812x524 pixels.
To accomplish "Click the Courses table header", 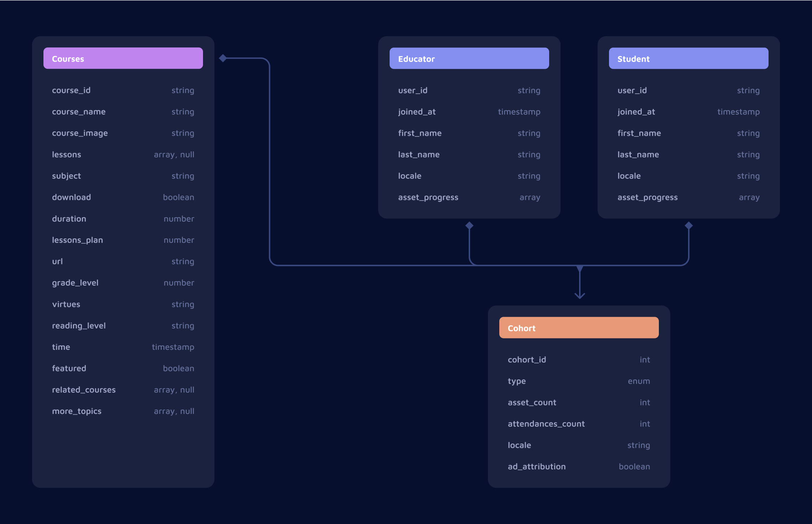I will click(123, 59).
